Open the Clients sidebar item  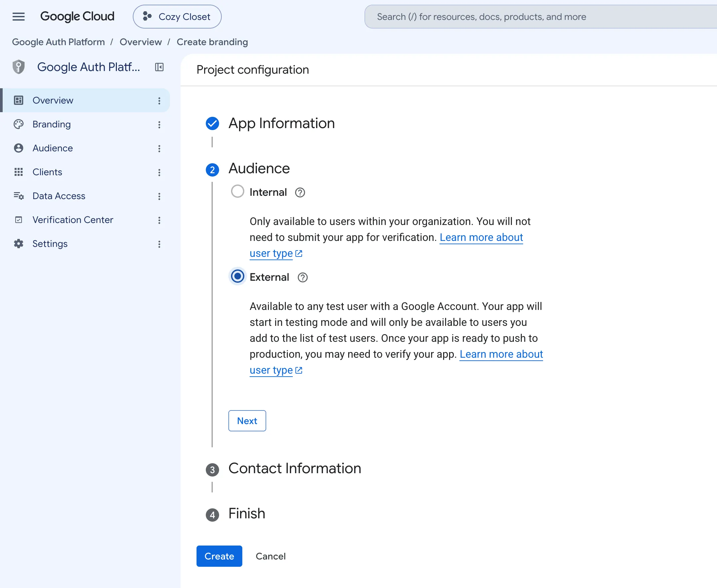coord(85,172)
